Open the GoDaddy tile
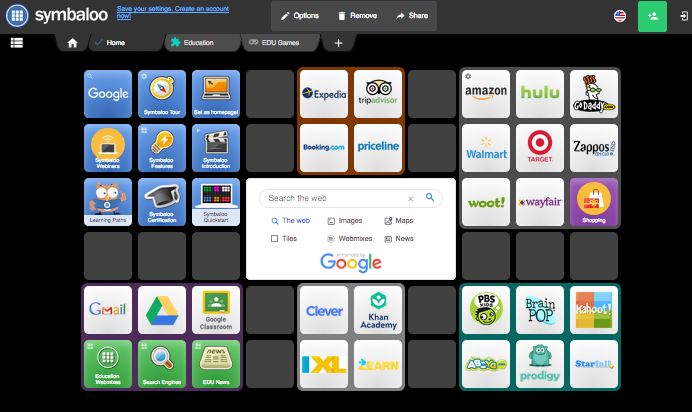The height and width of the screenshot is (412, 692). 594,94
